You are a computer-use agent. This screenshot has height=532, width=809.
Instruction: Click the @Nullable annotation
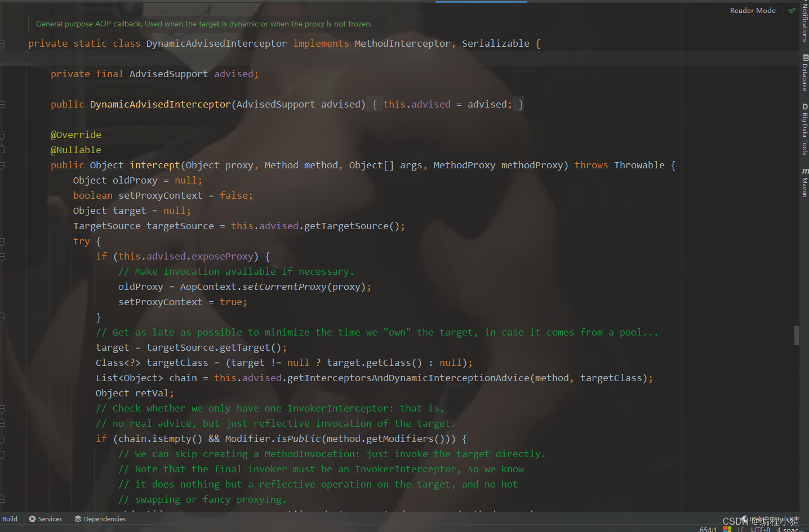pos(76,150)
